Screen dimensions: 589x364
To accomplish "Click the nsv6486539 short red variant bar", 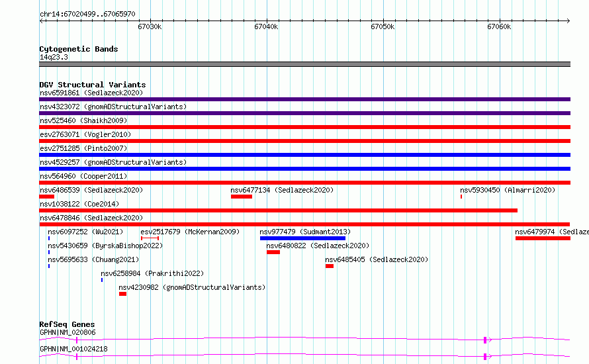I will pos(46,197).
